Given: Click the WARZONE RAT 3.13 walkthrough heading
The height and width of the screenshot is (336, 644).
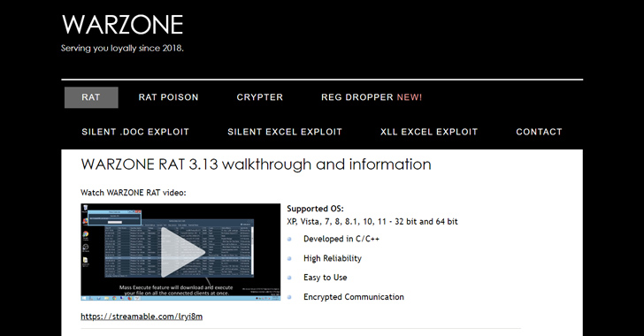Looking at the screenshot, I should point(256,164).
